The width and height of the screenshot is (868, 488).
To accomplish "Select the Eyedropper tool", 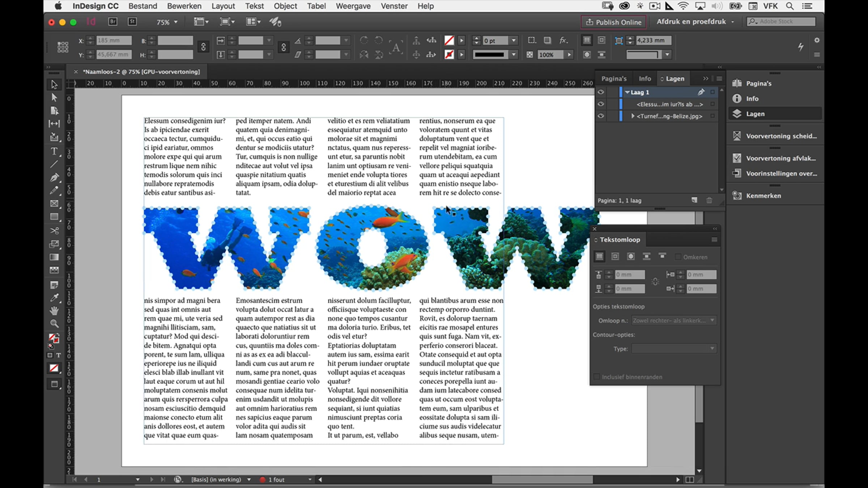I will coord(54,297).
